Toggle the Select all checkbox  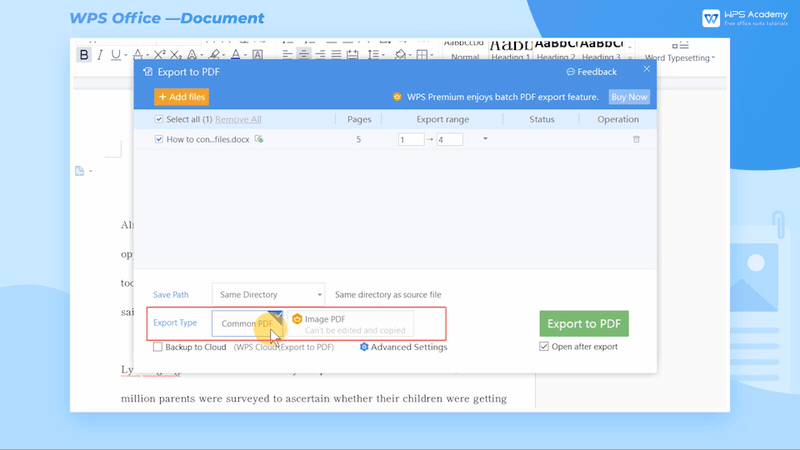click(158, 119)
